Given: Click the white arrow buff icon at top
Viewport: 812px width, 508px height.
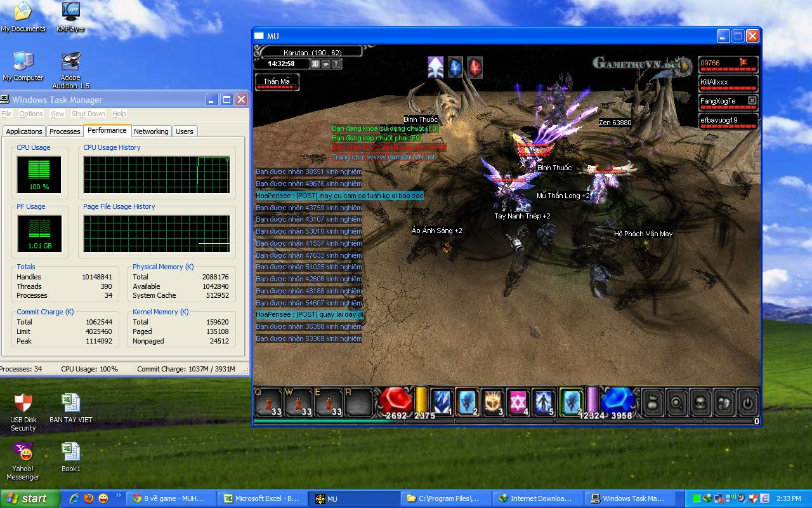Looking at the screenshot, I should (435, 67).
